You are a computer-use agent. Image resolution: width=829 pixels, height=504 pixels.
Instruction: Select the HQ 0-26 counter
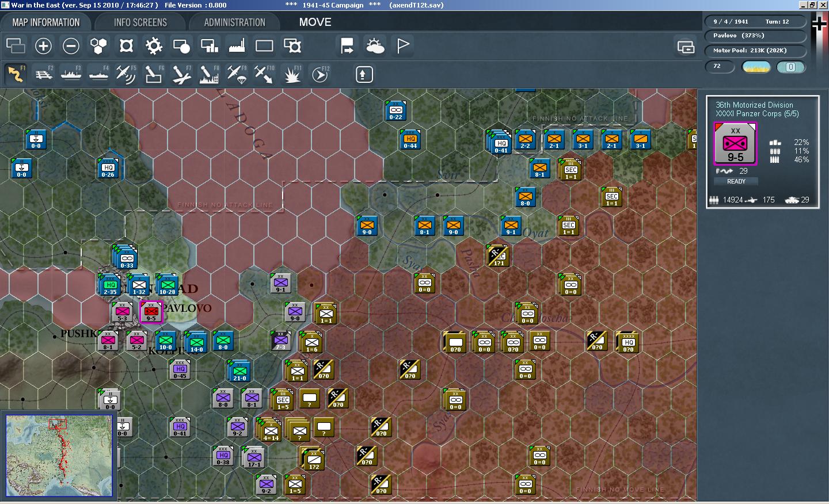click(x=108, y=169)
